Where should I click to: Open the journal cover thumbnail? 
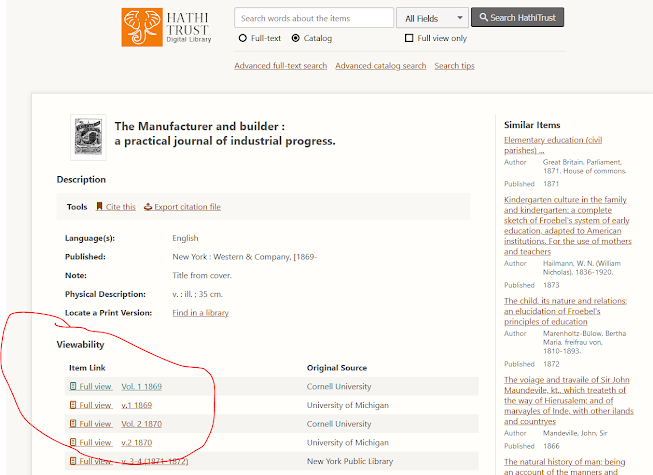pyautogui.click(x=88, y=137)
